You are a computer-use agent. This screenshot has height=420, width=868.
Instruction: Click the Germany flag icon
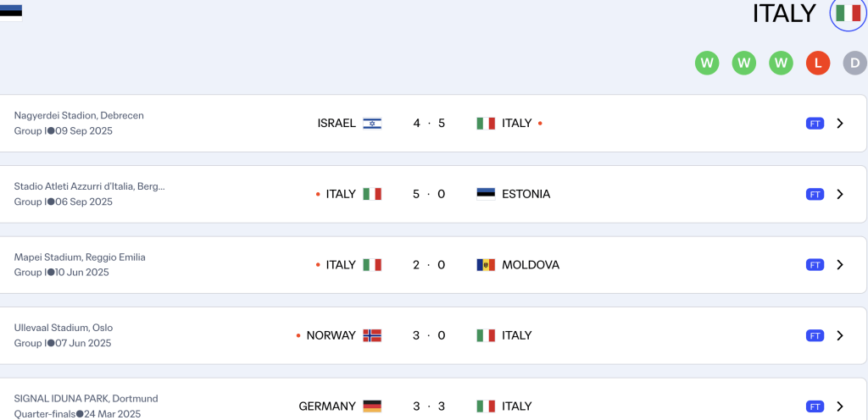pos(372,406)
